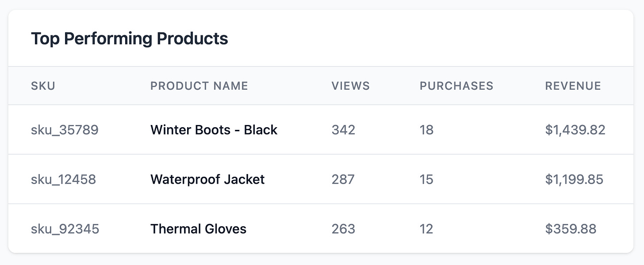
Task: Select the 18 purchases cell
Action: point(426,130)
